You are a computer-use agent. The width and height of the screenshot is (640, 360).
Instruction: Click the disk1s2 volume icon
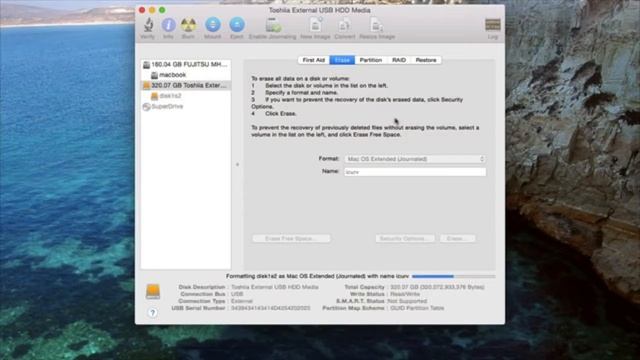[x=154, y=96]
